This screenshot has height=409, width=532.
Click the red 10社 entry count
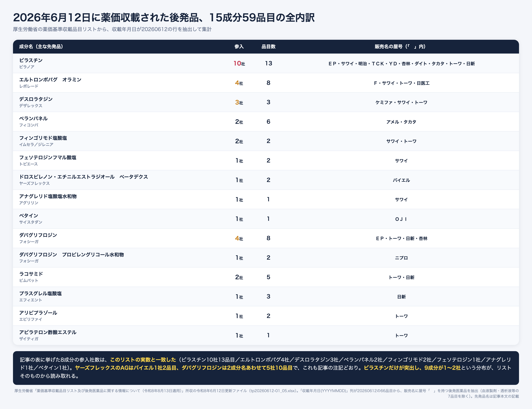tap(239, 63)
